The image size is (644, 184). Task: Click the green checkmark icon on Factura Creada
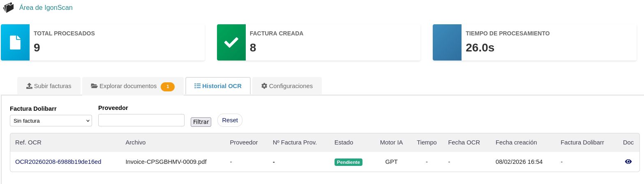coord(231,42)
